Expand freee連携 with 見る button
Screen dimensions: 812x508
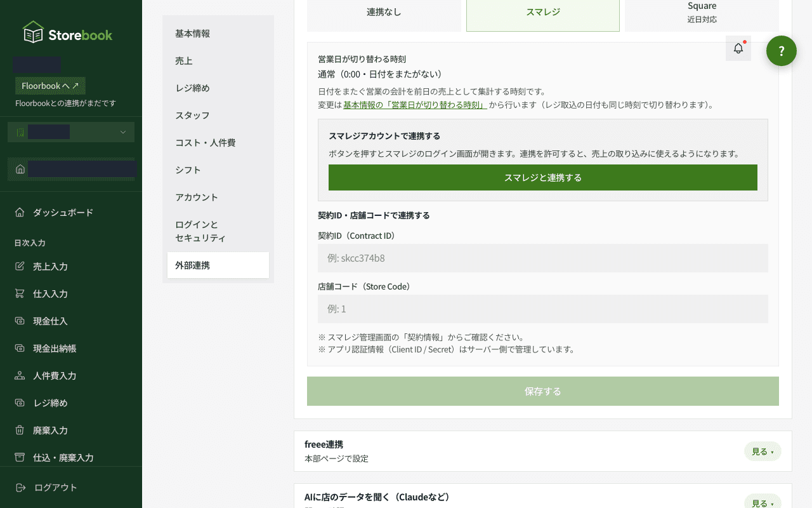[763, 451]
